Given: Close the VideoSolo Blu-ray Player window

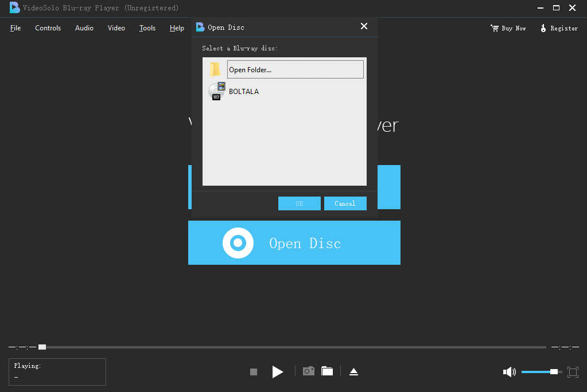Looking at the screenshot, I should coord(573,8).
